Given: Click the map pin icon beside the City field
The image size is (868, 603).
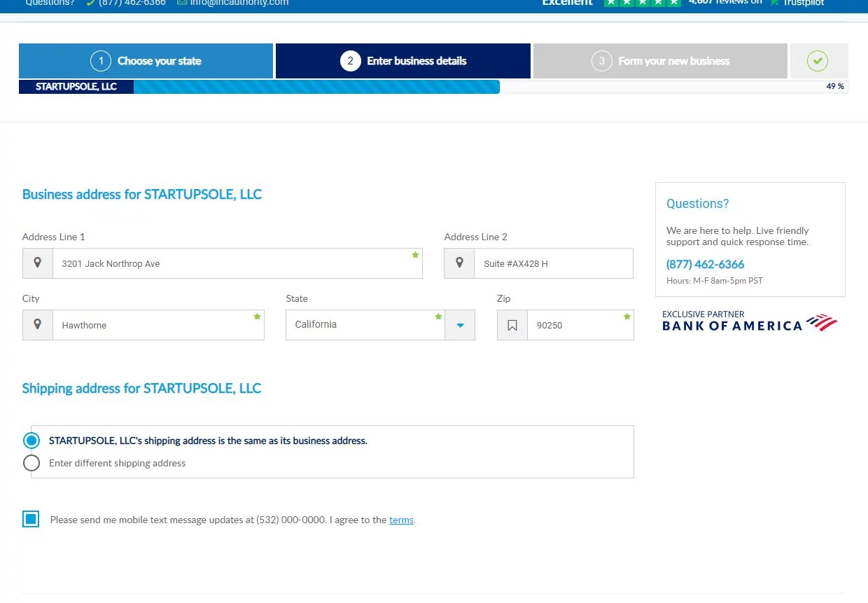Looking at the screenshot, I should [38, 325].
